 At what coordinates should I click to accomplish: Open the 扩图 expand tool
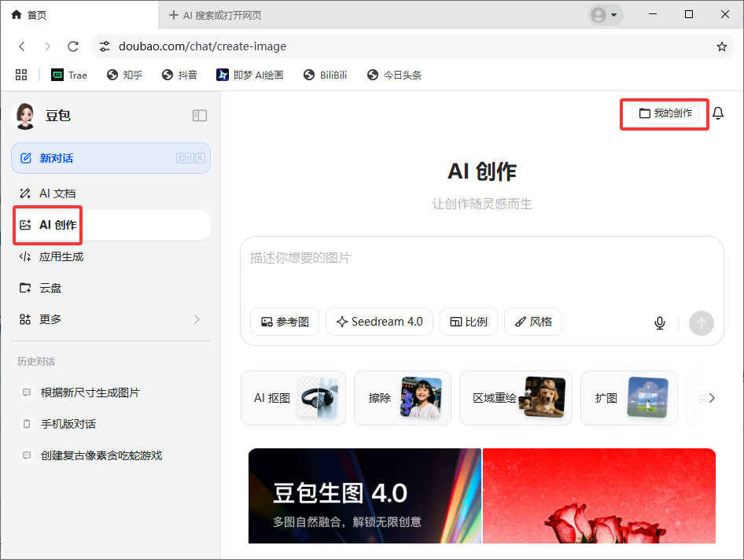(628, 397)
